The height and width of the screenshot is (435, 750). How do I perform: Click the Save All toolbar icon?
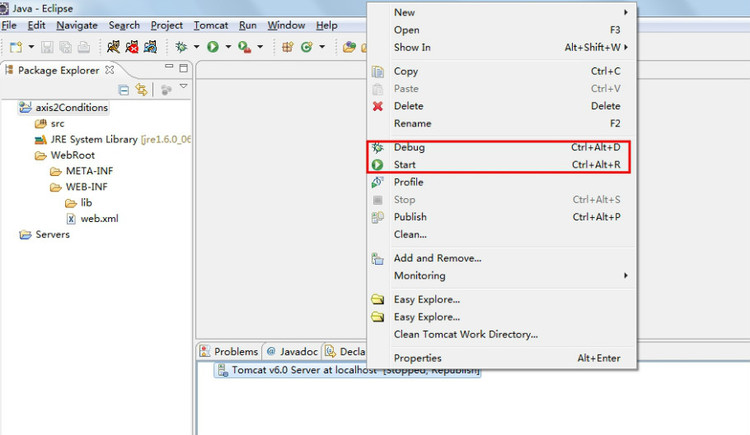(65, 47)
